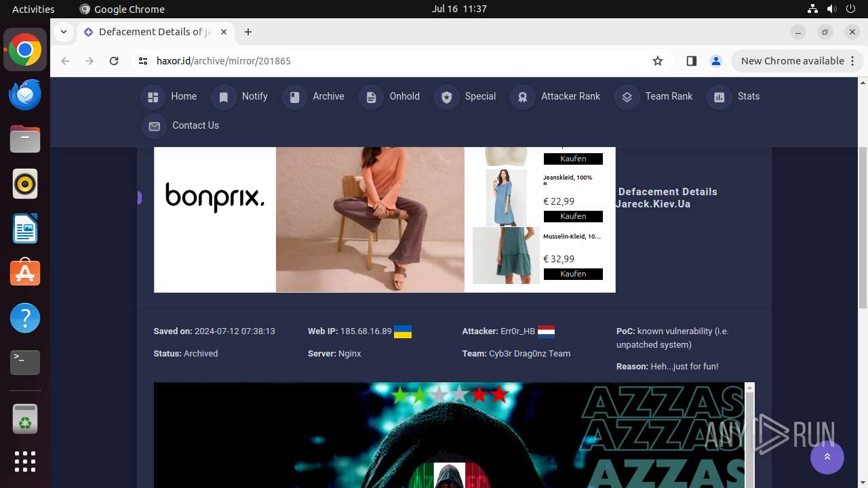This screenshot has width=868, height=488.
Task: Reload the current page
Action: click(x=114, y=61)
